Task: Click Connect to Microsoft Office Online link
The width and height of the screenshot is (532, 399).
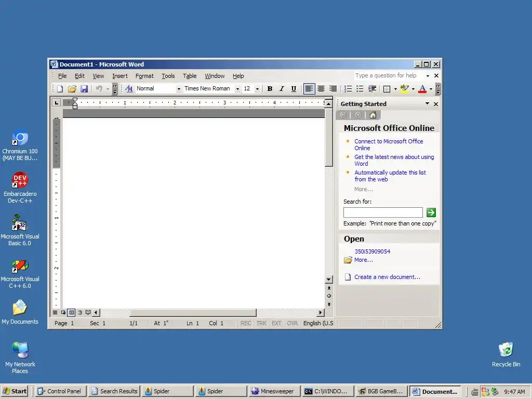Action: [389, 144]
